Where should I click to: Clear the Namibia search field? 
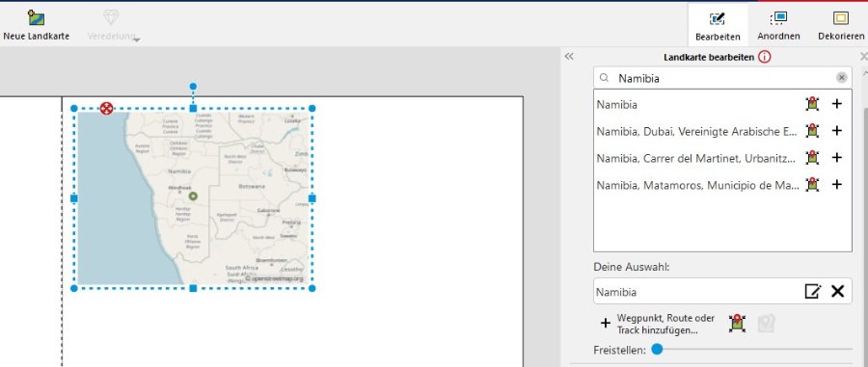841,78
